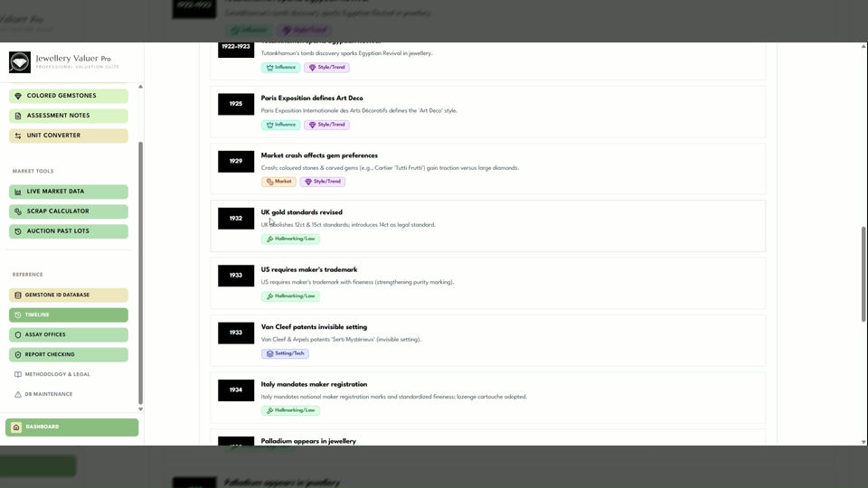Click the main page vertical scrollbar thumb

coord(863,274)
